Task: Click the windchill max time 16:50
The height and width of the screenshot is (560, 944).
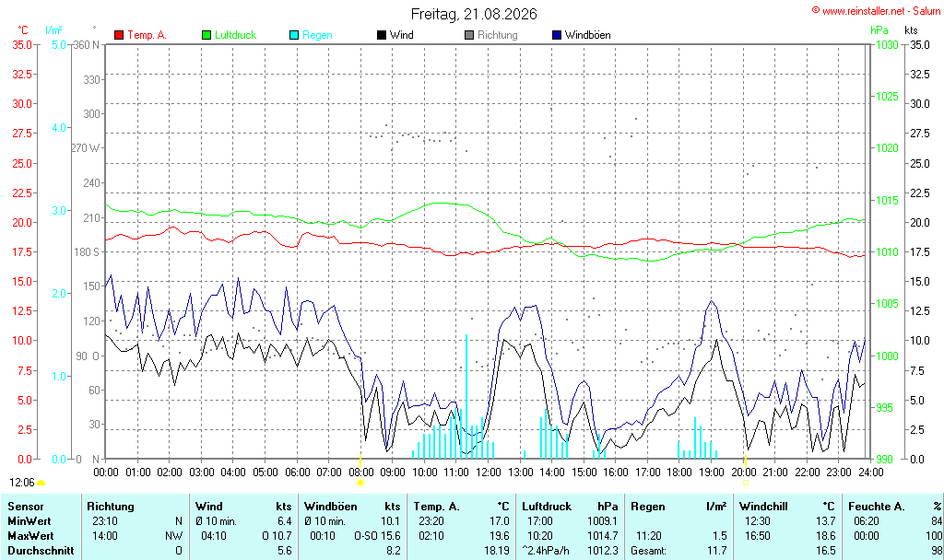Action: [x=758, y=535]
